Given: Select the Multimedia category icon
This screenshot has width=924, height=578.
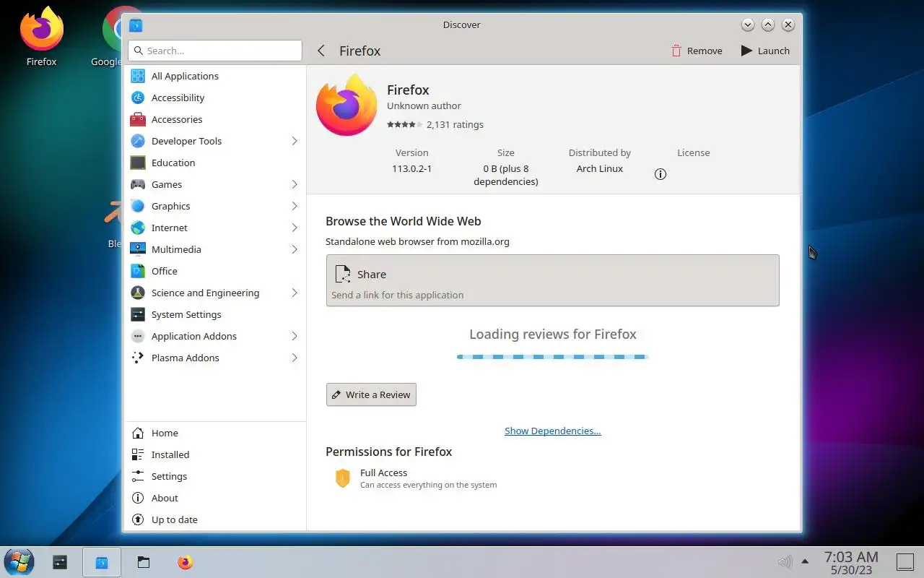Looking at the screenshot, I should pos(138,249).
